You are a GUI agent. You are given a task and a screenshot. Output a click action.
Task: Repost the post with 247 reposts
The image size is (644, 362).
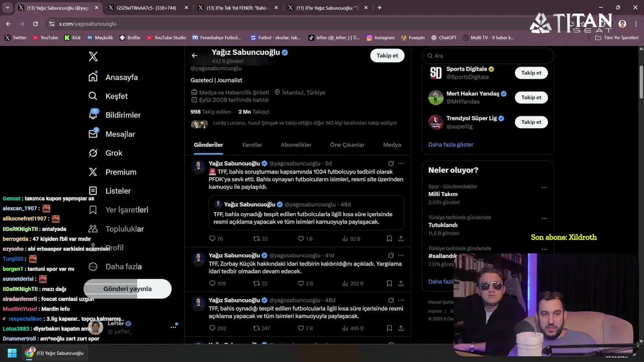[262, 328]
